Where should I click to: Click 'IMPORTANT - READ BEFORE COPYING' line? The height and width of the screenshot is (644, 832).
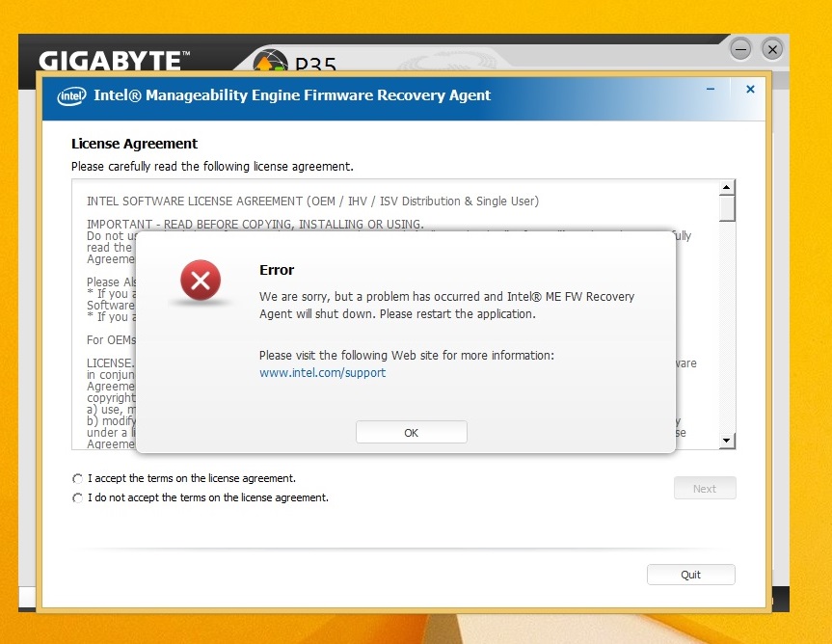(255, 224)
